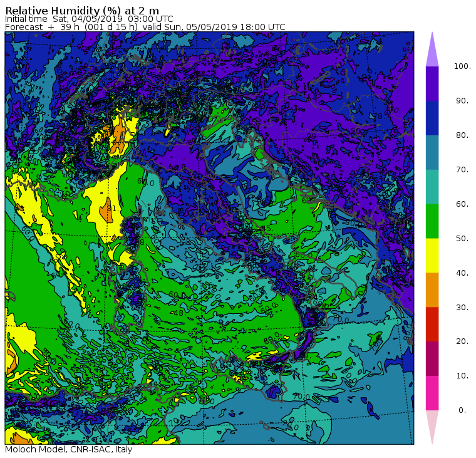
Task: Click the '31.' contour value on the orange patch
Action: pos(112,209)
